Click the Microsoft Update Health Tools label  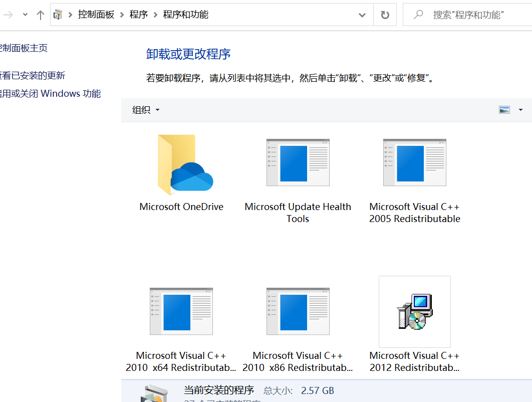pyautogui.click(x=298, y=213)
